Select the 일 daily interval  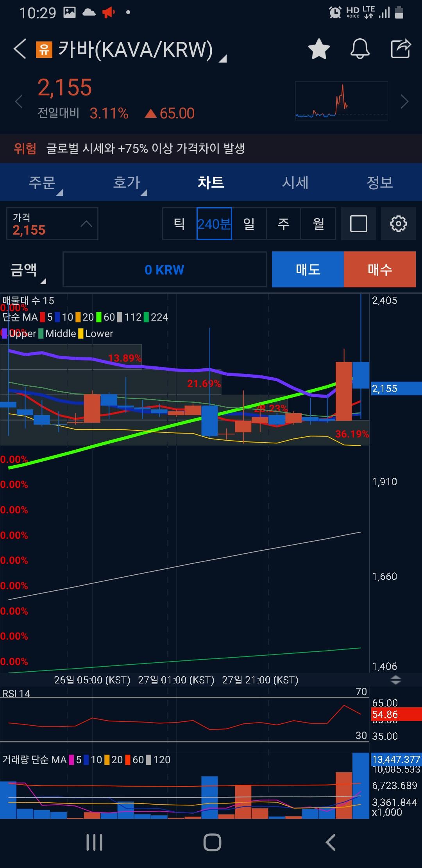click(249, 224)
